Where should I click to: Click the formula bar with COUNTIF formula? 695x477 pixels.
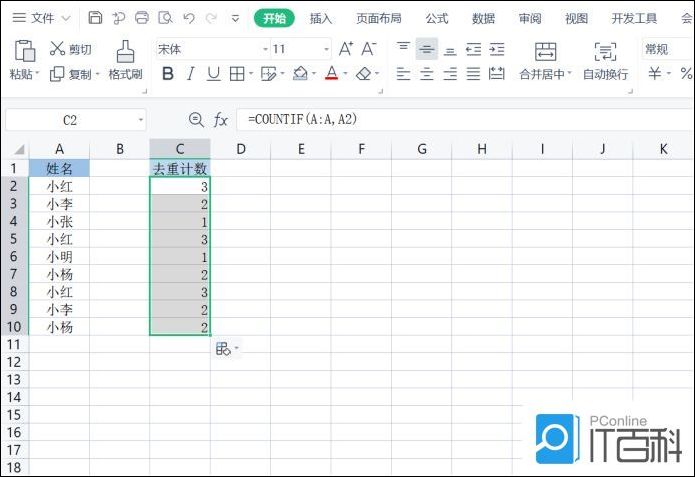pos(465,119)
